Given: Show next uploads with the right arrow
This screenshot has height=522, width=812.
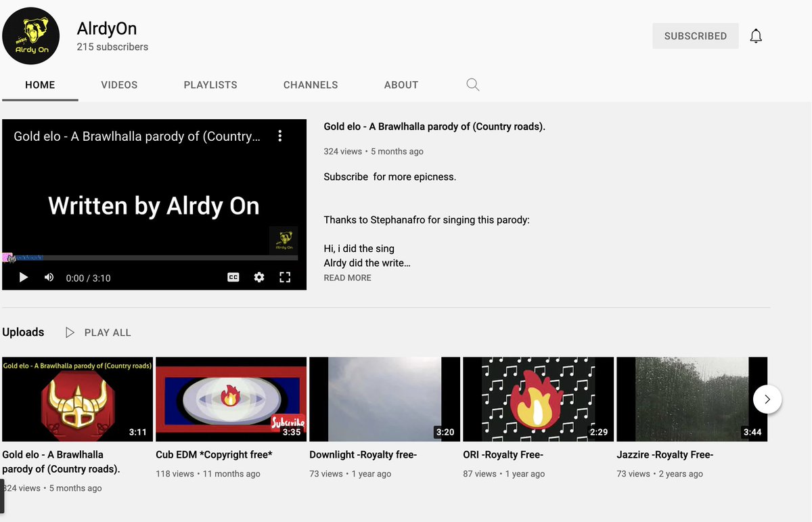Looking at the screenshot, I should point(767,399).
